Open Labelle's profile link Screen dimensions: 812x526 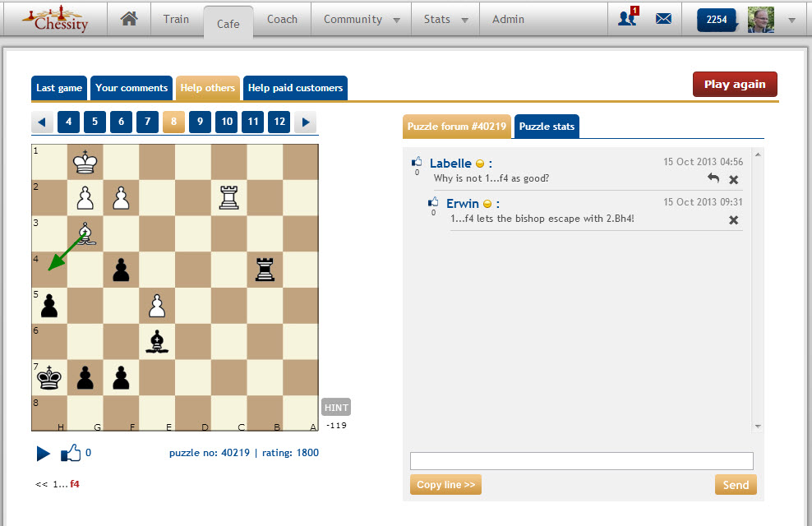[x=450, y=164]
